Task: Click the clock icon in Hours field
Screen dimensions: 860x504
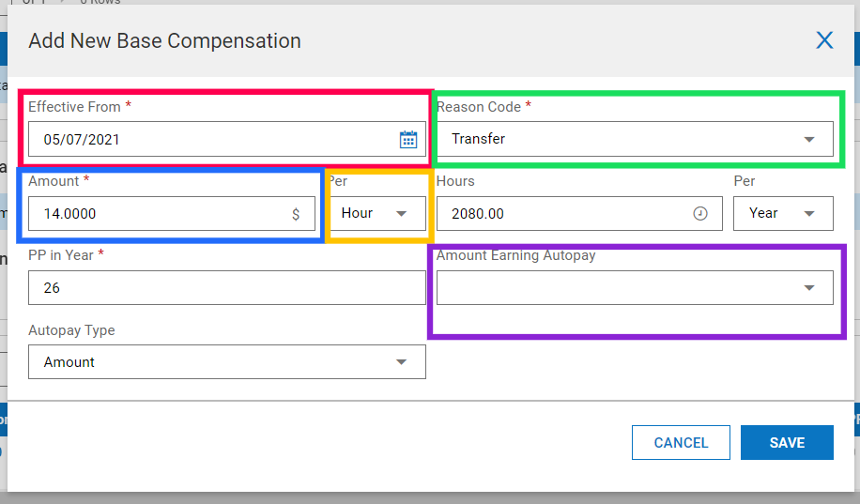Action: pyautogui.click(x=700, y=214)
